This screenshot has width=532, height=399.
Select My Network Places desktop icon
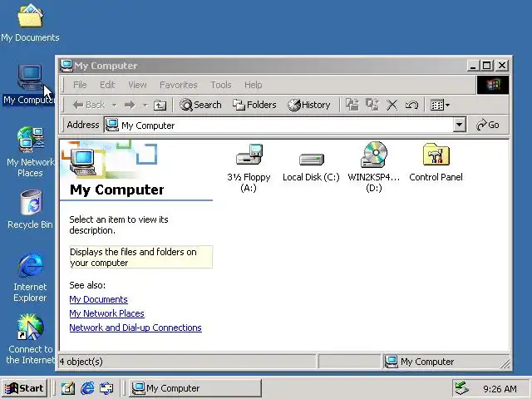tap(30, 152)
